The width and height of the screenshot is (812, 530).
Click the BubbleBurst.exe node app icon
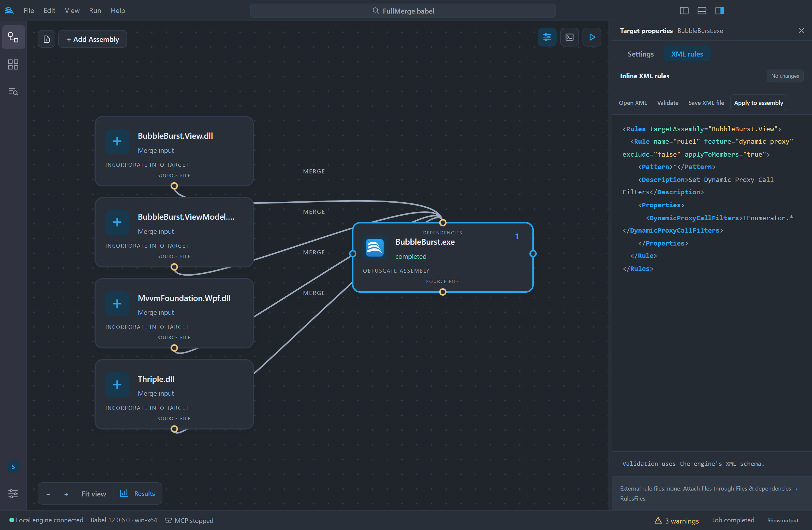375,248
